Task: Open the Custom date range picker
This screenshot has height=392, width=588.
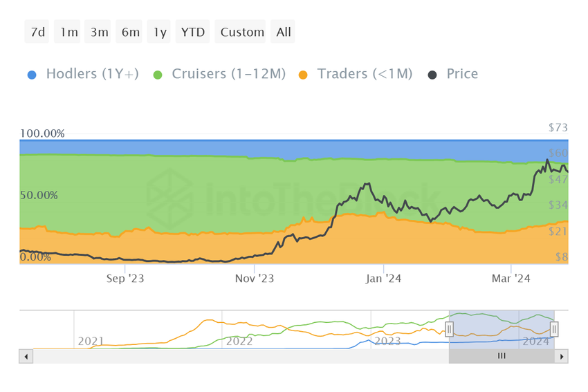Action: (x=242, y=32)
